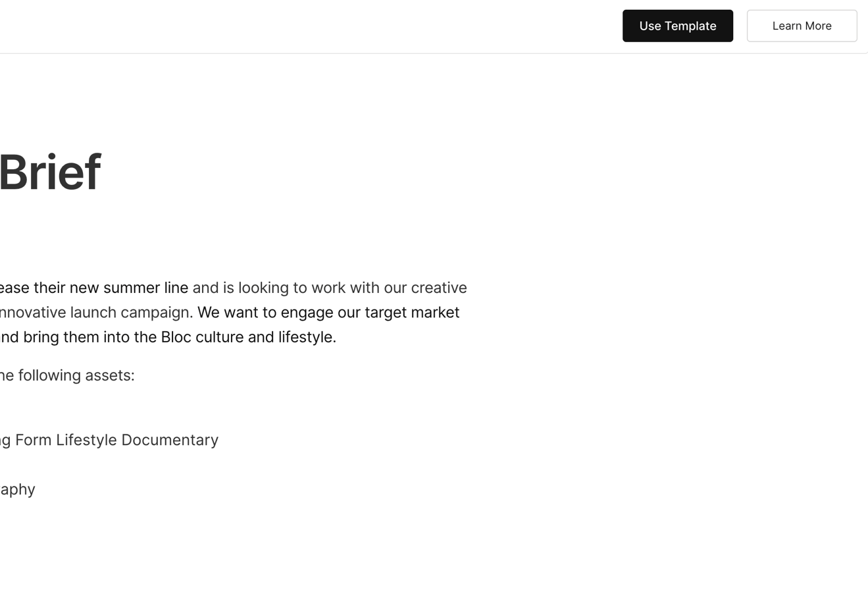Click the phrase "target market"
This screenshot has width=868, height=605.
412,312
